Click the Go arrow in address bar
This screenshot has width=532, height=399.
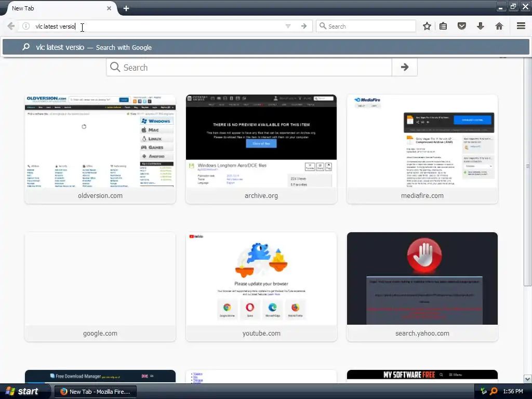304,26
